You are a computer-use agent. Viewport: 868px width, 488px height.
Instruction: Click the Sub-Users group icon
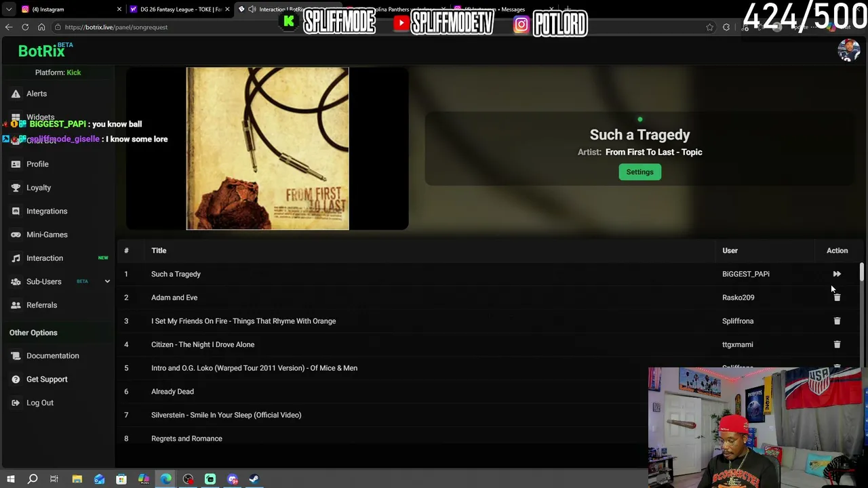16,281
